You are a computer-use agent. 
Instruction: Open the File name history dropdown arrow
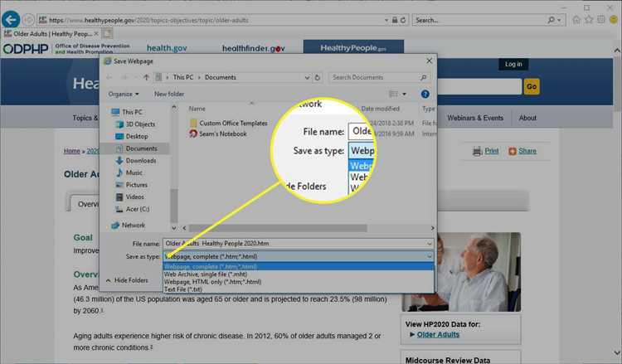click(430, 244)
